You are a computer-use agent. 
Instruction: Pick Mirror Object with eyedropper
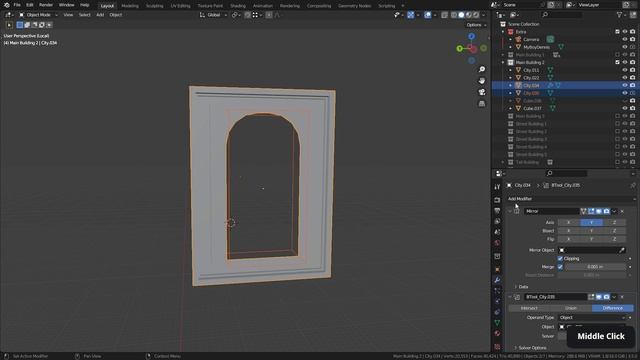[x=622, y=250]
